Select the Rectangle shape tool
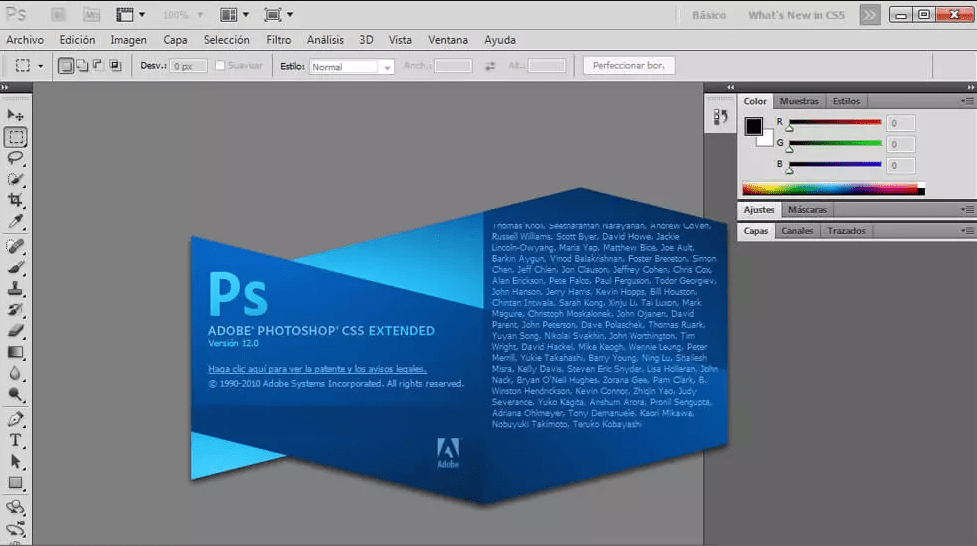Viewport: 977px width, 546px height. pyautogui.click(x=16, y=483)
